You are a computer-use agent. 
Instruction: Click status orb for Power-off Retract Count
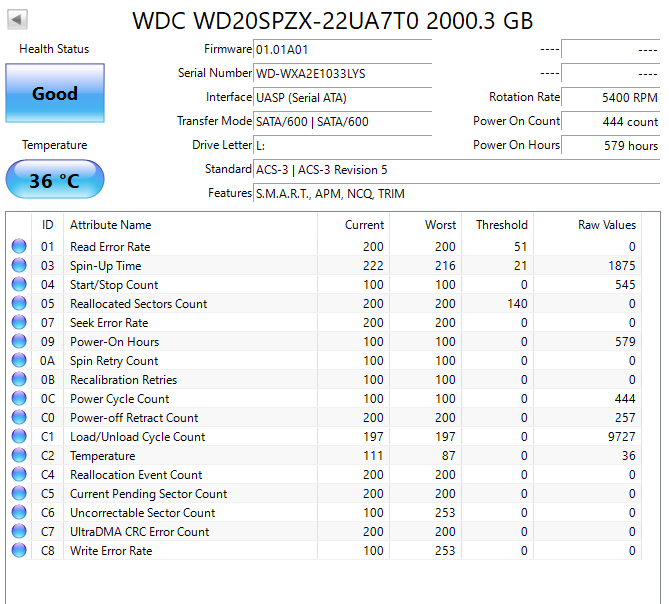click(x=19, y=417)
